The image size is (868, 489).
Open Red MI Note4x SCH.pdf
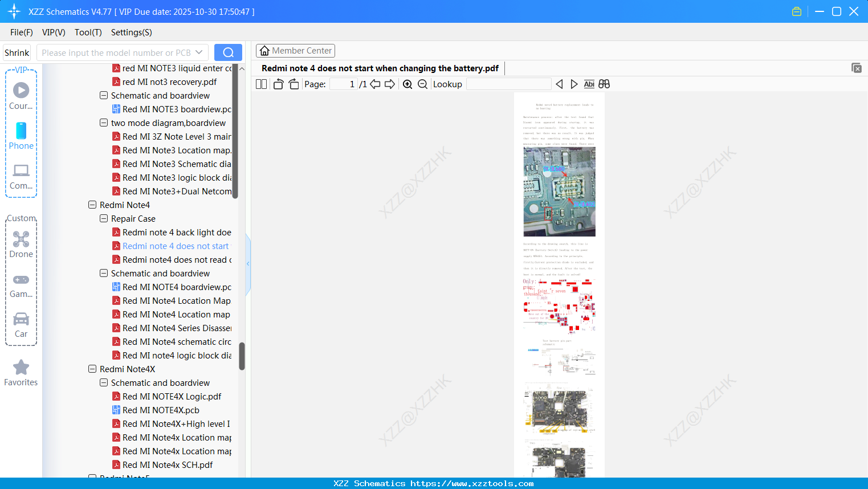click(x=162, y=464)
